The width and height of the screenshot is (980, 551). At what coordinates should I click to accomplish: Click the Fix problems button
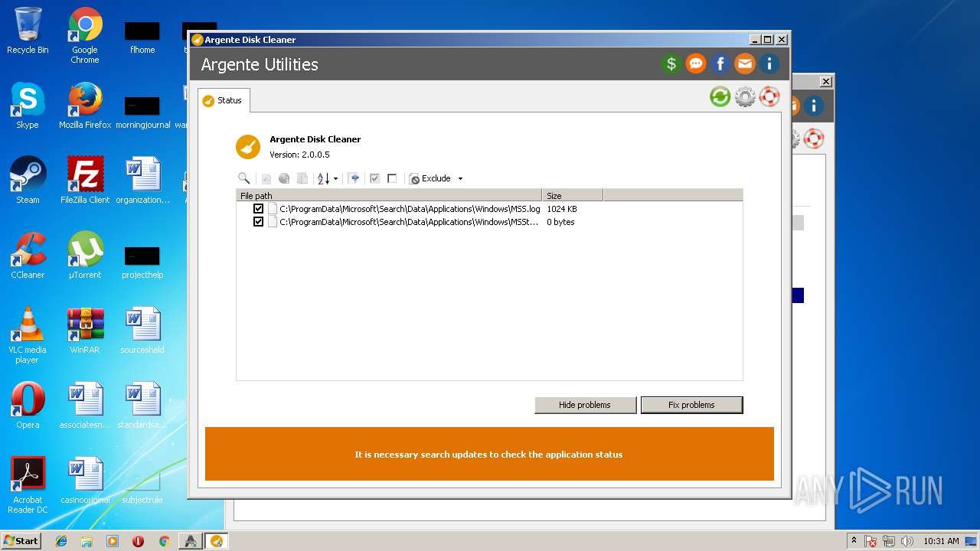pyautogui.click(x=691, y=405)
